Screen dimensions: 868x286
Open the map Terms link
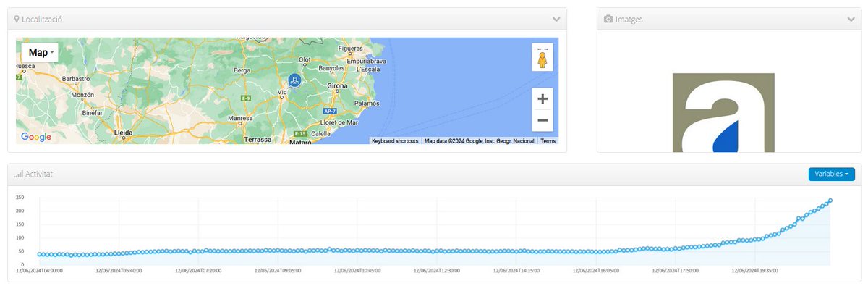[548, 141]
